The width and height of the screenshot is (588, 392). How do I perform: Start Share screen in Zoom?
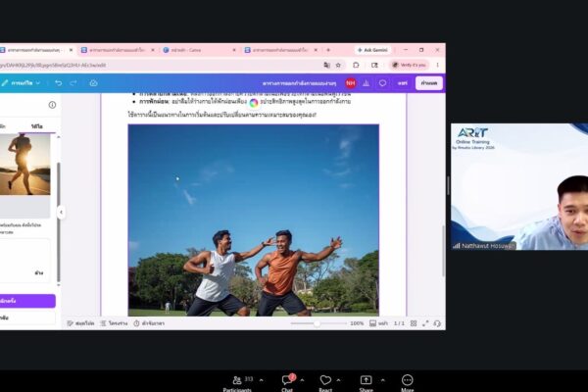[366, 383]
